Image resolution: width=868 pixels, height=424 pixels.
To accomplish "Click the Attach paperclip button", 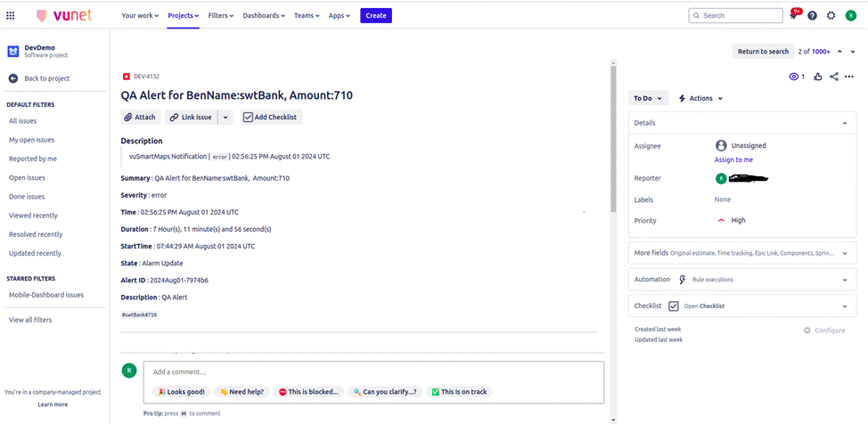I will pos(140,117).
